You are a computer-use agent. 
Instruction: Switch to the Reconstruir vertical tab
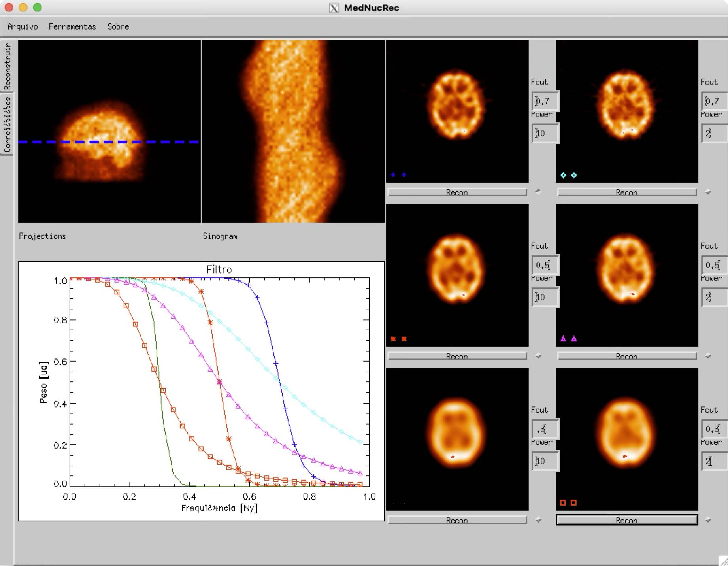tap(7, 66)
